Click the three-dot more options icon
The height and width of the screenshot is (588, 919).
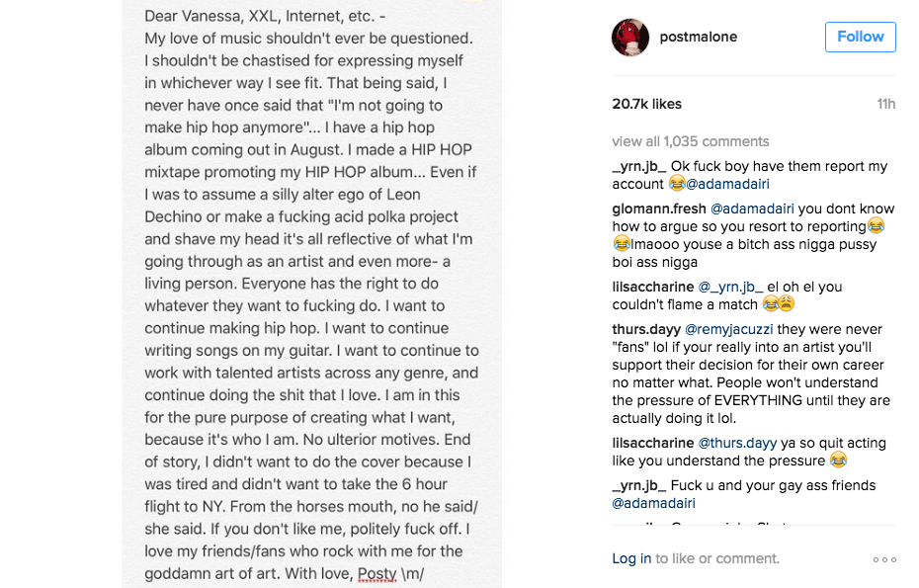pyautogui.click(x=884, y=559)
